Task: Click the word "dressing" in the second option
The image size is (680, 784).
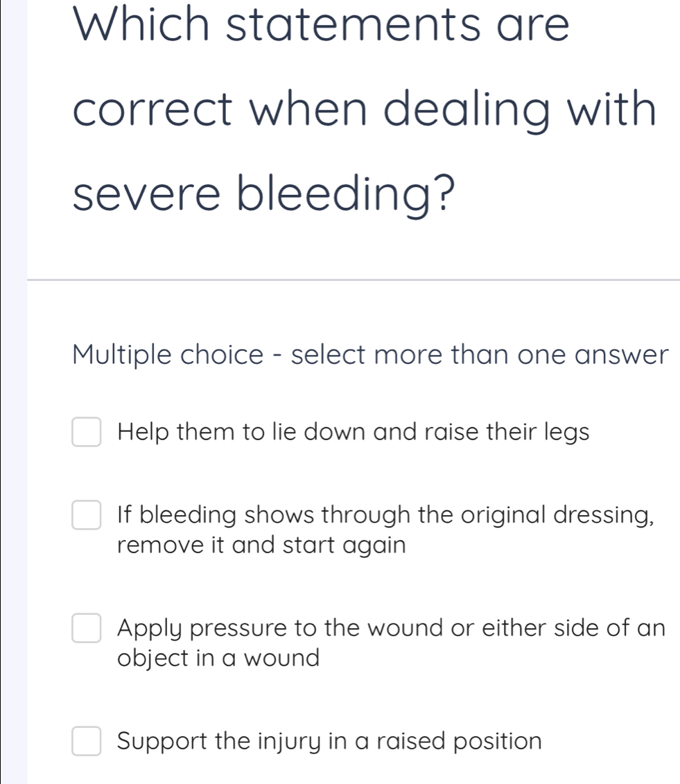Action: pyautogui.click(x=602, y=516)
